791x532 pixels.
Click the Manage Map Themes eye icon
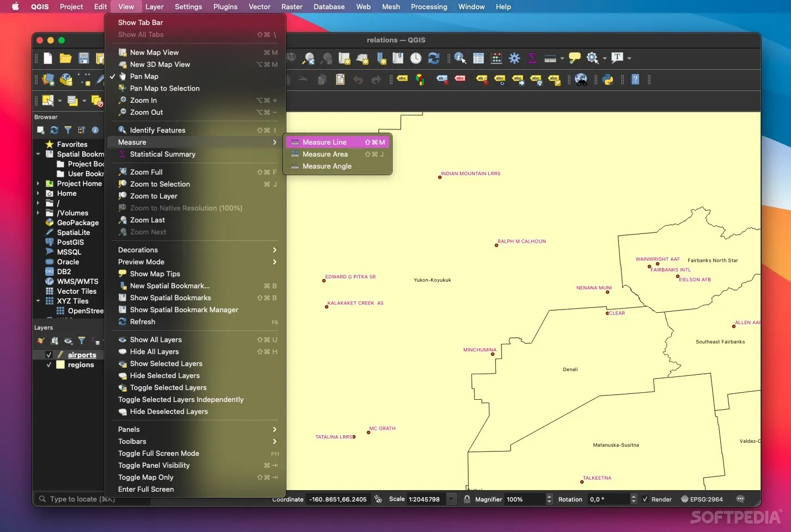68,341
